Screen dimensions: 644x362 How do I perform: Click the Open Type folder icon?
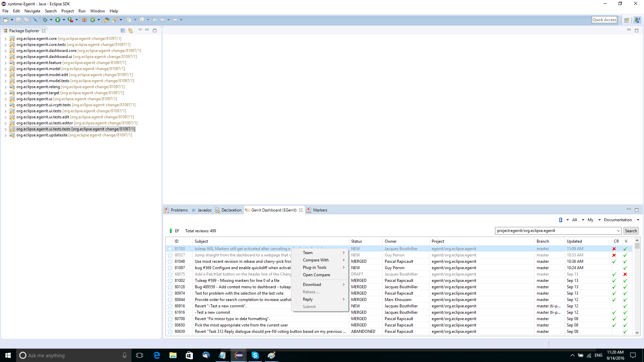[107, 20]
